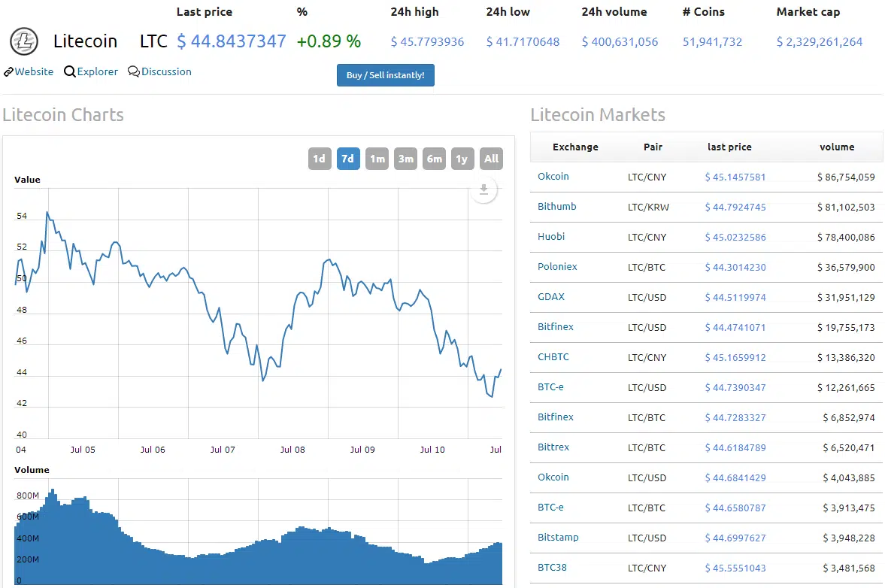Screen dimensions: 885x588
Task: Click the chart download icon
Action: click(483, 189)
